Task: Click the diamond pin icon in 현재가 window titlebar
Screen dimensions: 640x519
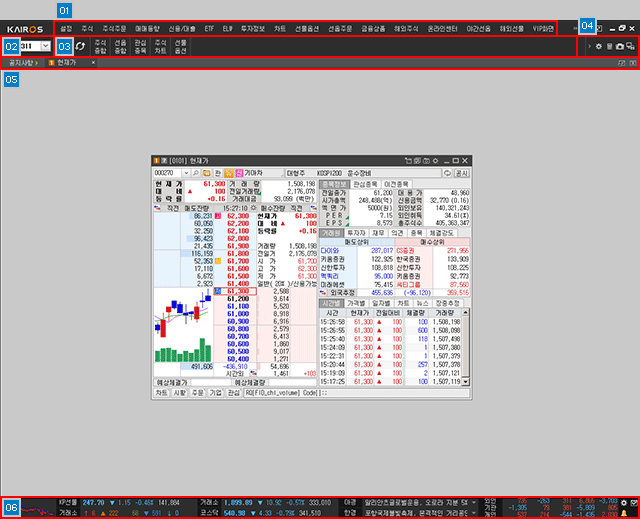Action: click(x=436, y=161)
